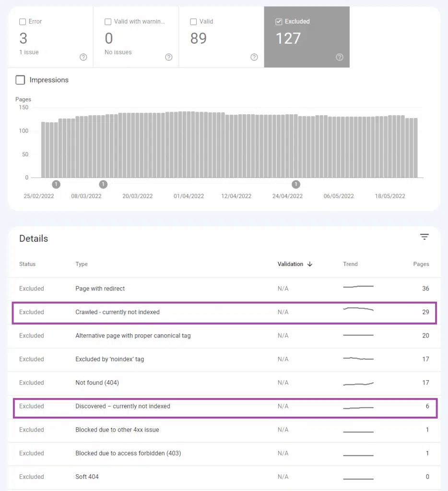
Task: Click help icon on Excluded card
Action: (x=340, y=58)
